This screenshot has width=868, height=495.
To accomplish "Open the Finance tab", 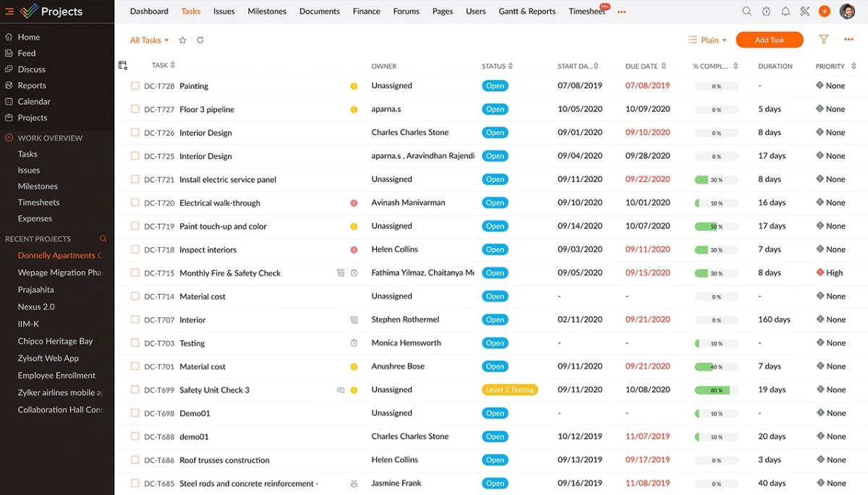I will tap(367, 12).
